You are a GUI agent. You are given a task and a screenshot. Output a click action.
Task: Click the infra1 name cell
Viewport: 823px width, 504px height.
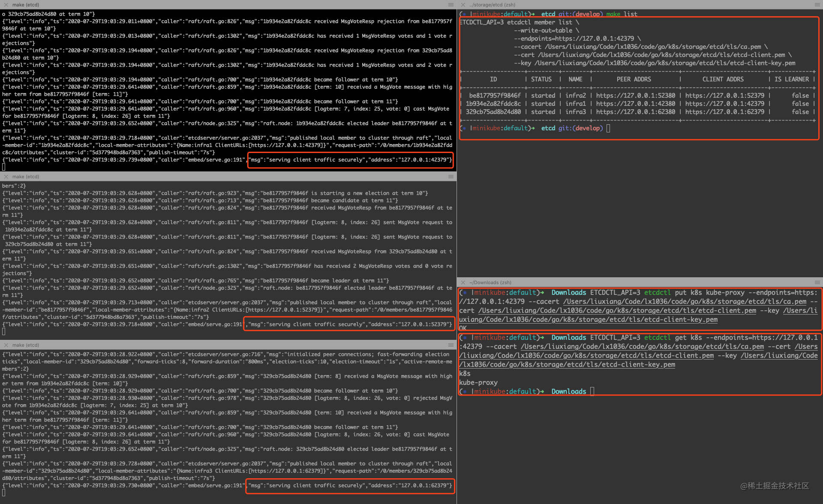[575, 104]
